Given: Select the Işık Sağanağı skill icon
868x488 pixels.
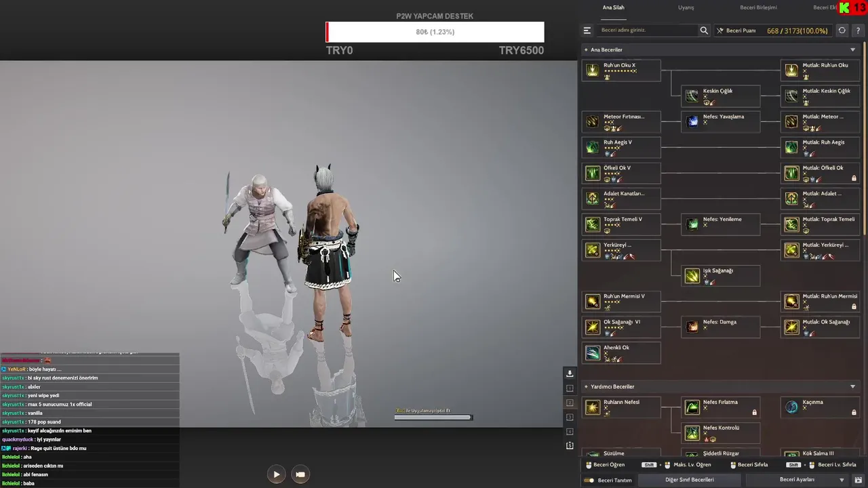Looking at the screenshot, I should pos(692,276).
